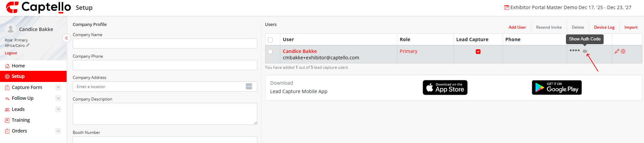Click the user avatar icon for Candice Bakke

(x=11, y=29)
